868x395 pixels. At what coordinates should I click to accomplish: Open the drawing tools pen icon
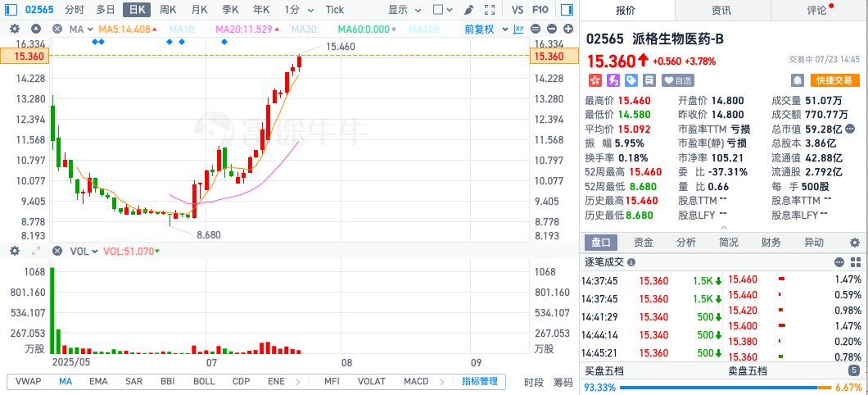coord(468,10)
